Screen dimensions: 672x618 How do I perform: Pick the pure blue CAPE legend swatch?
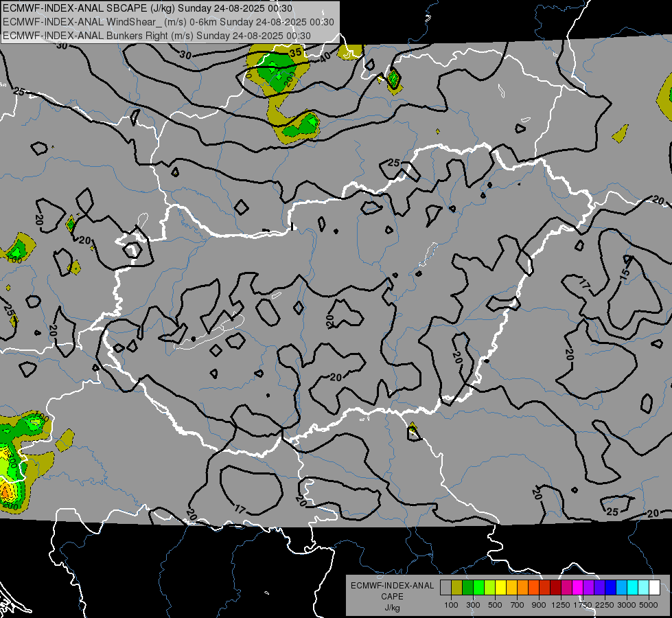pyautogui.click(x=611, y=588)
